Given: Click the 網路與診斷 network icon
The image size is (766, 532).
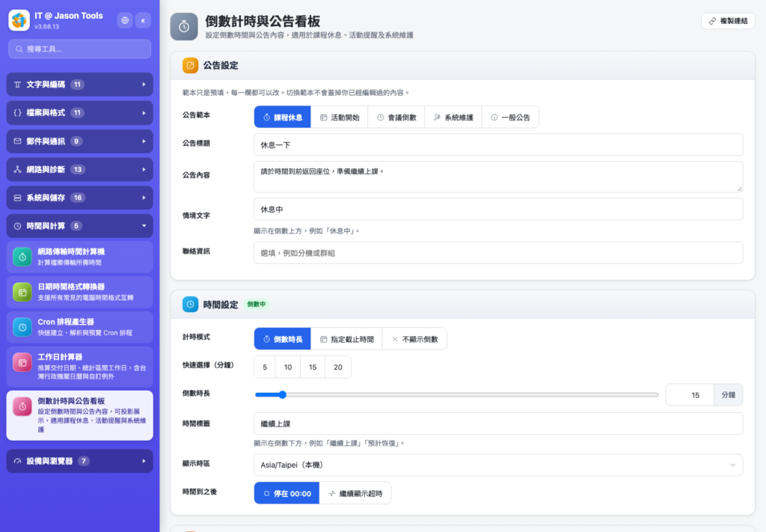Looking at the screenshot, I should 18,170.
